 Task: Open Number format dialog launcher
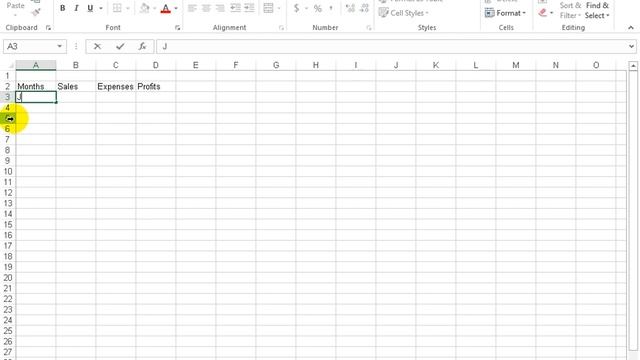[x=369, y=28]
